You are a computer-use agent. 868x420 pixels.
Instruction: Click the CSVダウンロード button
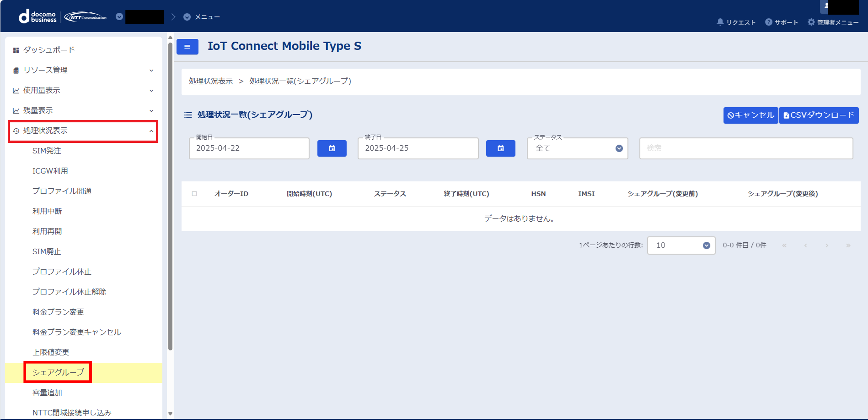click(x=819, y=115)
